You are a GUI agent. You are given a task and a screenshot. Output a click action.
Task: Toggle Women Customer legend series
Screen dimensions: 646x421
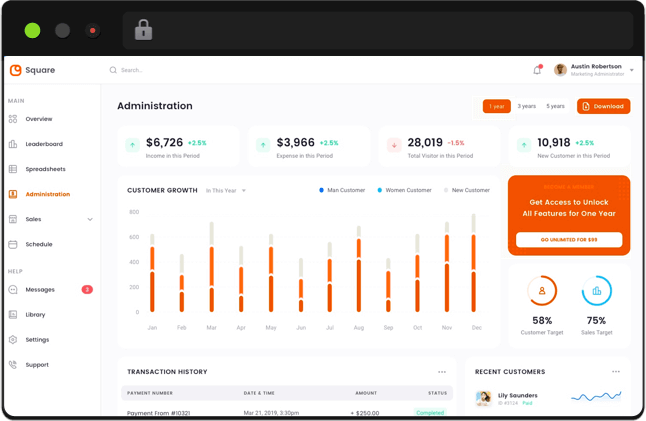tap(380, 190)
